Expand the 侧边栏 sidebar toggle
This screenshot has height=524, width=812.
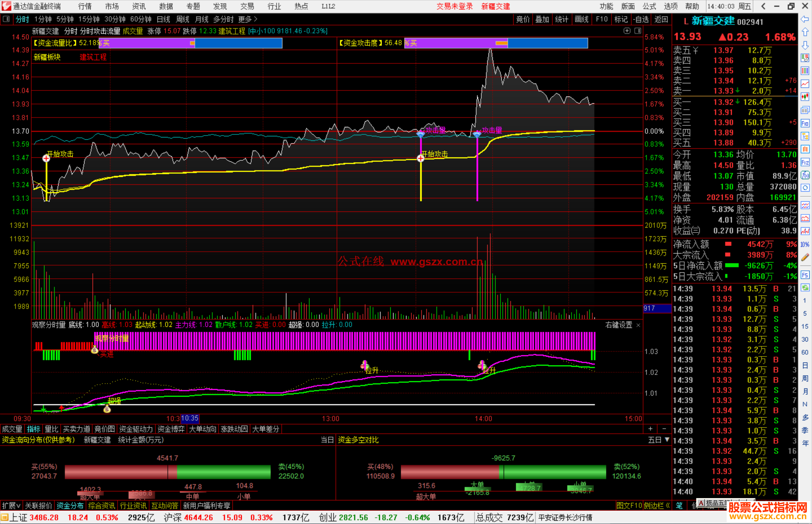[657, 506]
